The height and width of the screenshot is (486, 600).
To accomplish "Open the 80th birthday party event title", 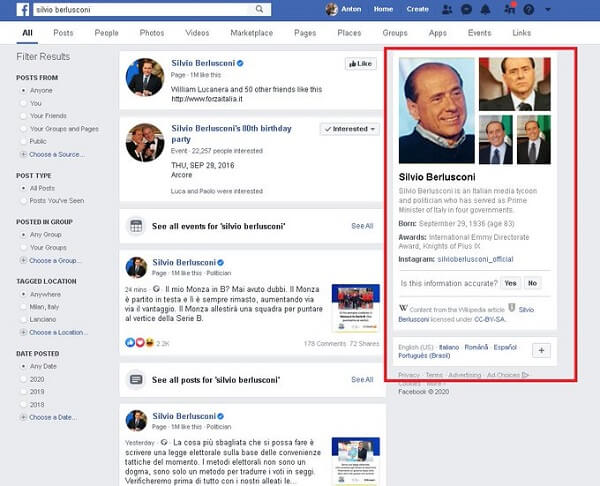I will pyautogui.click(x=231, y=134).
